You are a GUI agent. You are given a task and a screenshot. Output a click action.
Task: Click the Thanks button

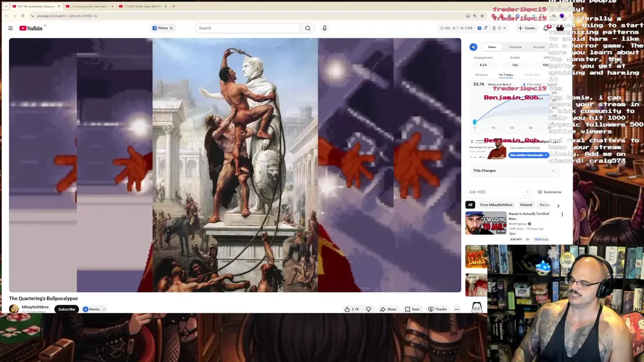tap(437, 309)
